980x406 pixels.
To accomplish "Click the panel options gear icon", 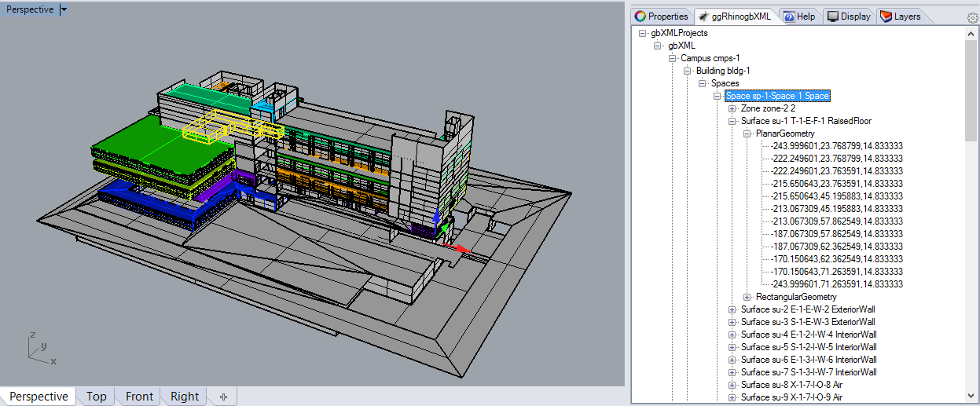I will pyautogui.click(x=972, y=17).
